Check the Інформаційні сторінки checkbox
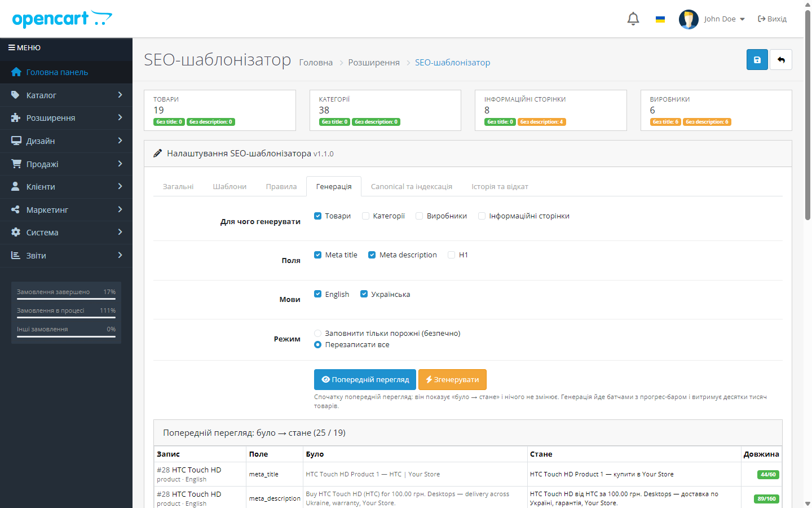 click(x=482, y=216)
